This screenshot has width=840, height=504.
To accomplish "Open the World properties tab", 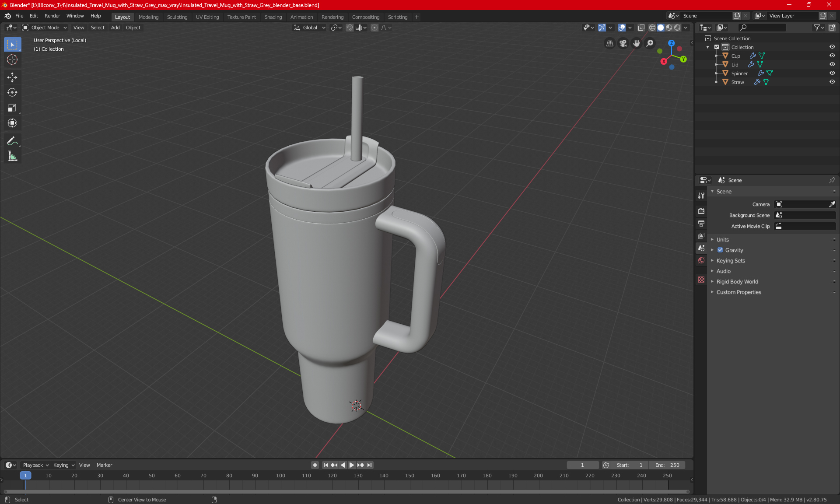I will 701,260.
